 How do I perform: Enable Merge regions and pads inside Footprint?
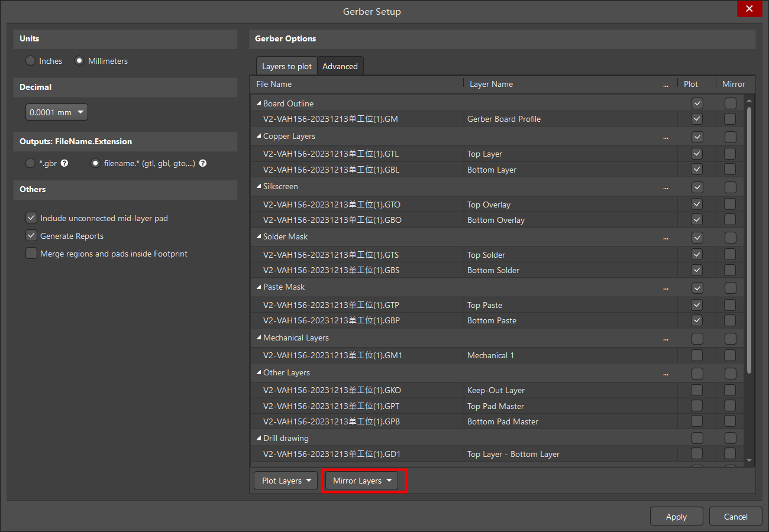tap(31, 254)
